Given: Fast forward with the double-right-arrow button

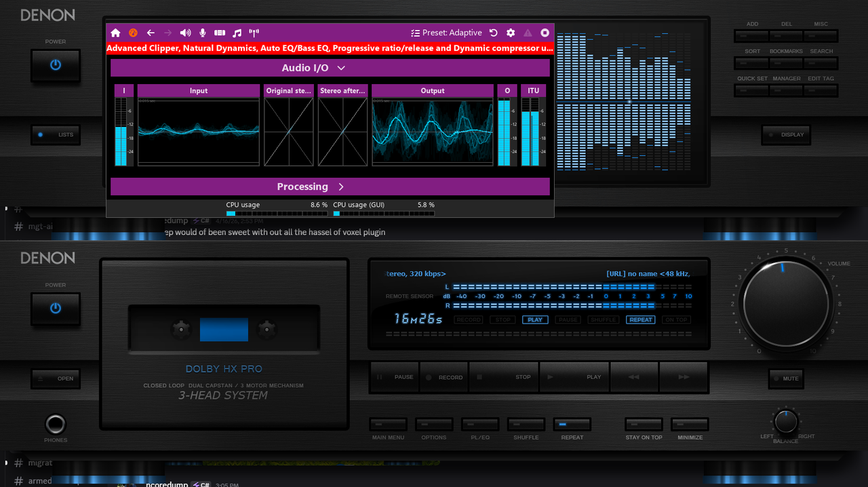Looking at the screenshot, I should [x=684, y=377].
